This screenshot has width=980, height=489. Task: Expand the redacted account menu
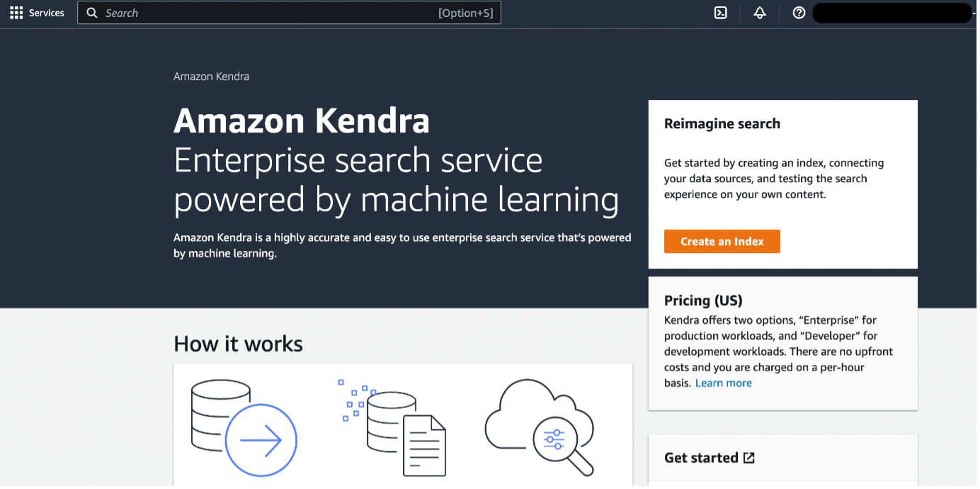pos(892,13)
